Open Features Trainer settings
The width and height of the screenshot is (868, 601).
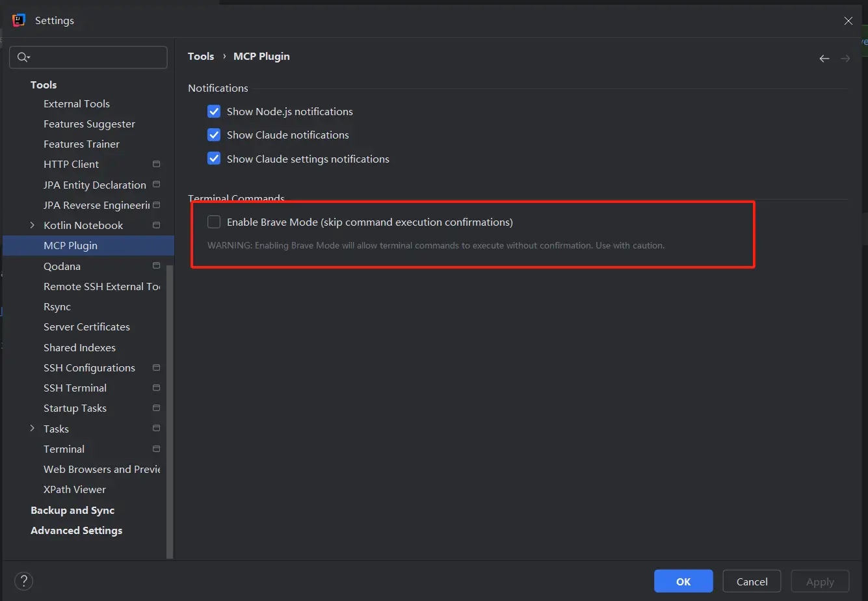[x=81, y=144]
